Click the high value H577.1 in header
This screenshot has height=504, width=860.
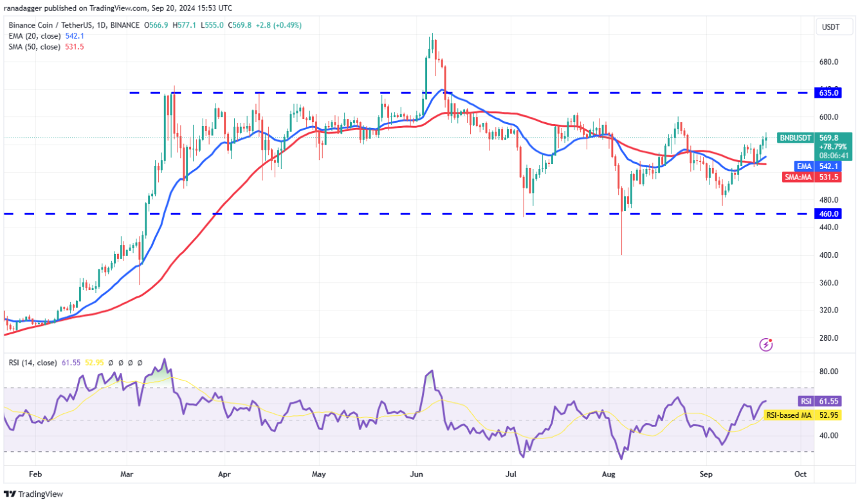185,25
